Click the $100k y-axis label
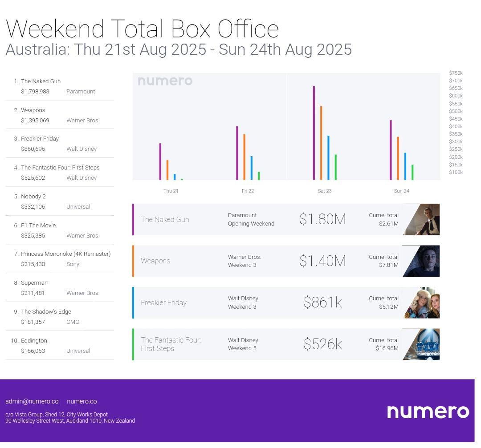The image size is (481, 448). pos(456,172)
